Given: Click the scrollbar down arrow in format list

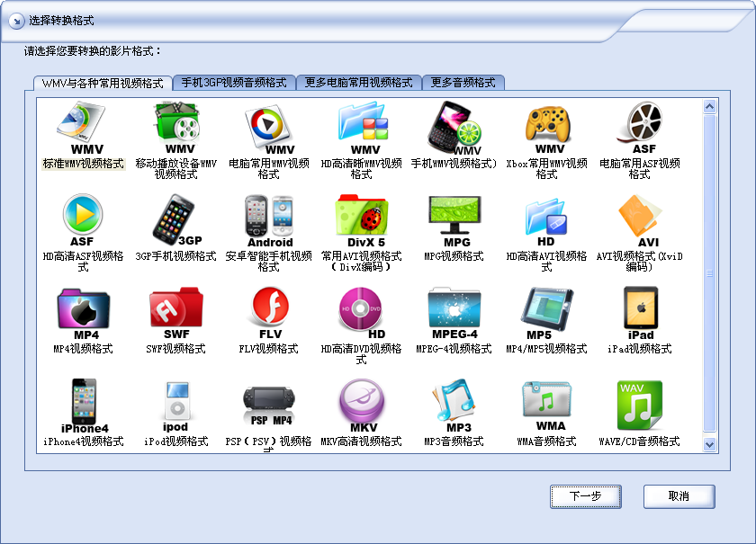Looking at the screenshot, I should [709, 443].
